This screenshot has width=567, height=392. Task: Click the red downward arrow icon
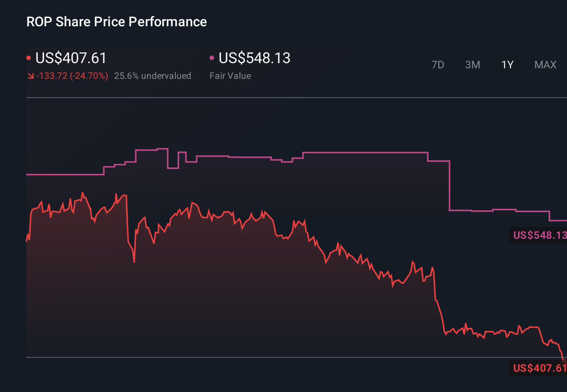(x=30, y=76)
